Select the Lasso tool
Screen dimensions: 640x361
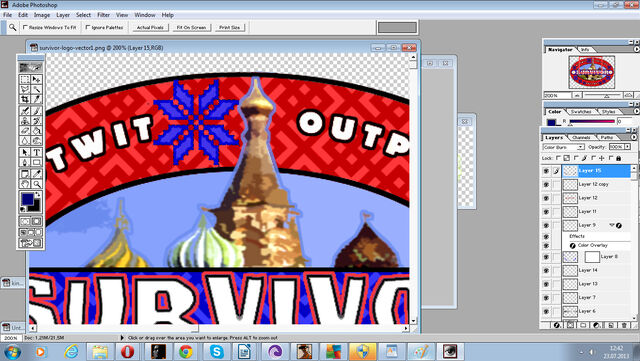click(x=25, y=89)
